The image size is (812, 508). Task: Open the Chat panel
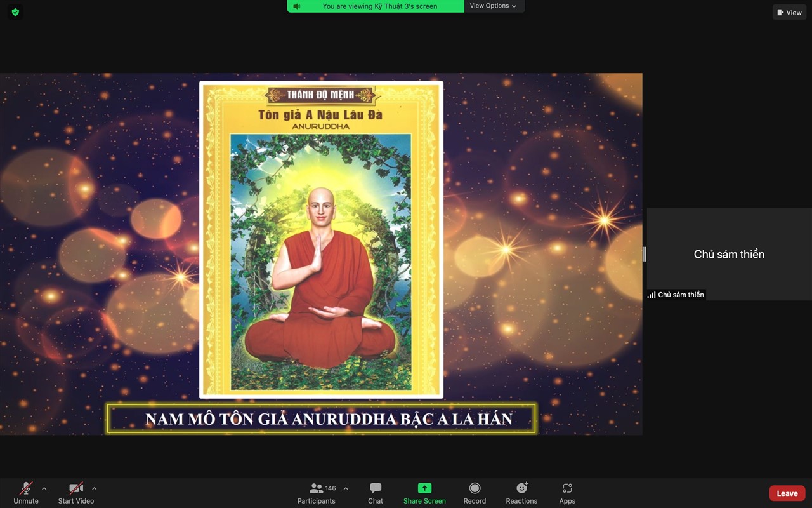tap(376, 493)
